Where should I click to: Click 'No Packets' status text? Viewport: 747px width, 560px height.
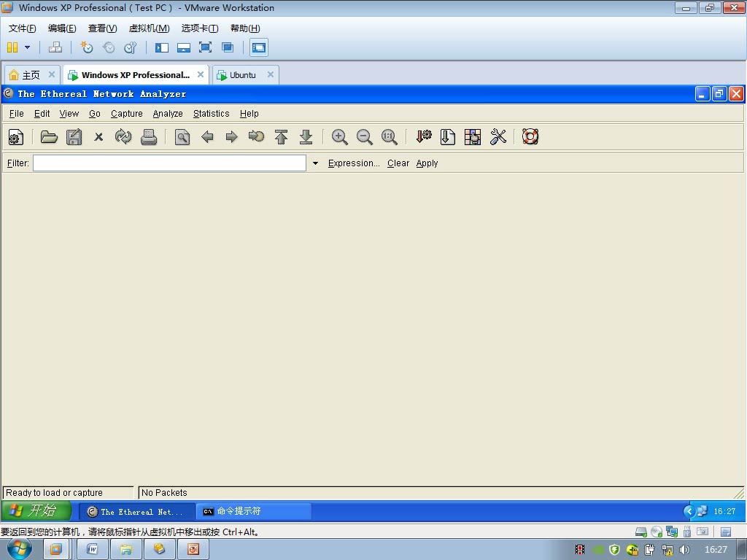click(x=164, y=493)
